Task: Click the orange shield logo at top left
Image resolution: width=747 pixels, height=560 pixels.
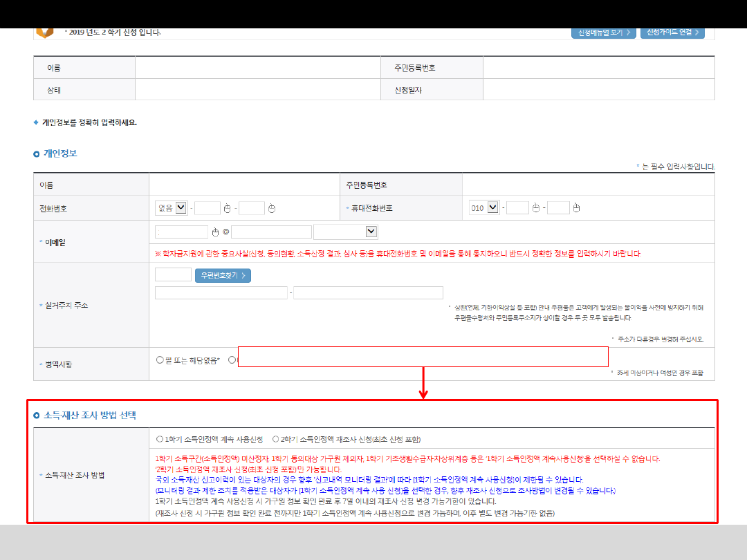Action: pyautogui.click(x=44, y=32)
